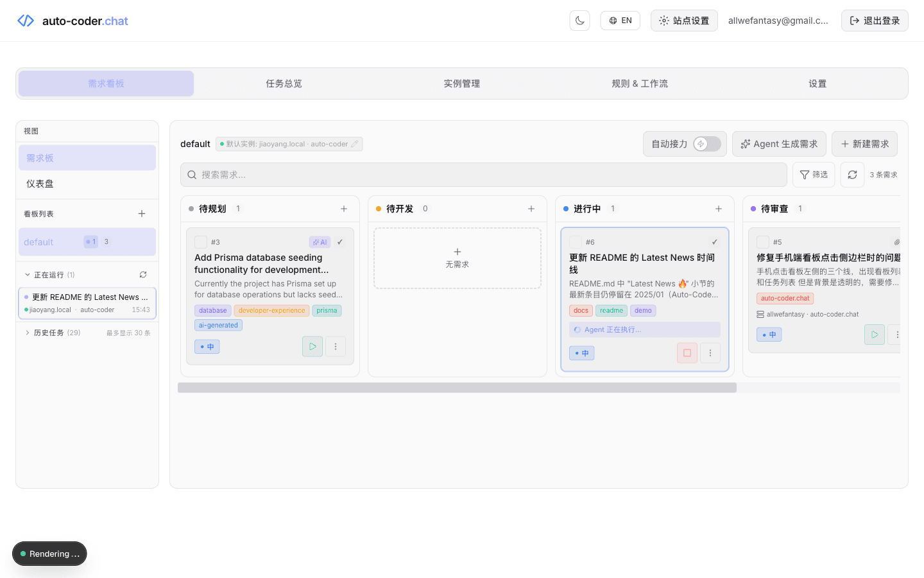924x578 pixels.
Task: Switch language using the EN globe icon
Action: coord(620,20)
